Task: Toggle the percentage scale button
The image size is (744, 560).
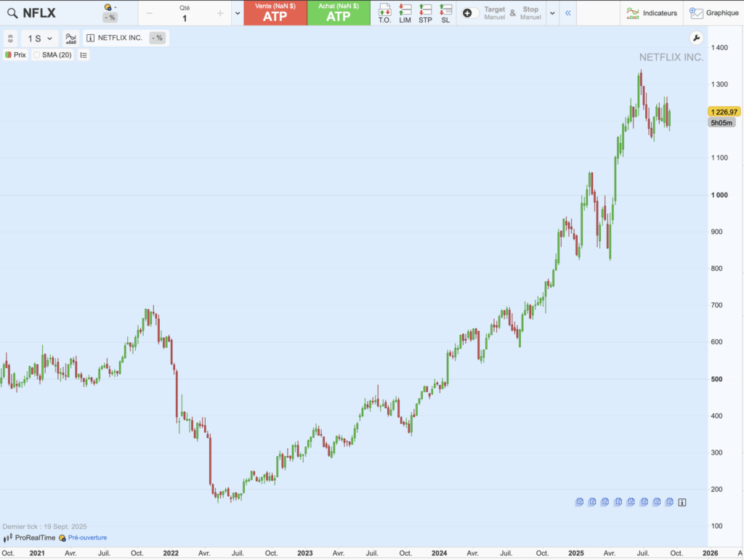Action: (158, 38)
